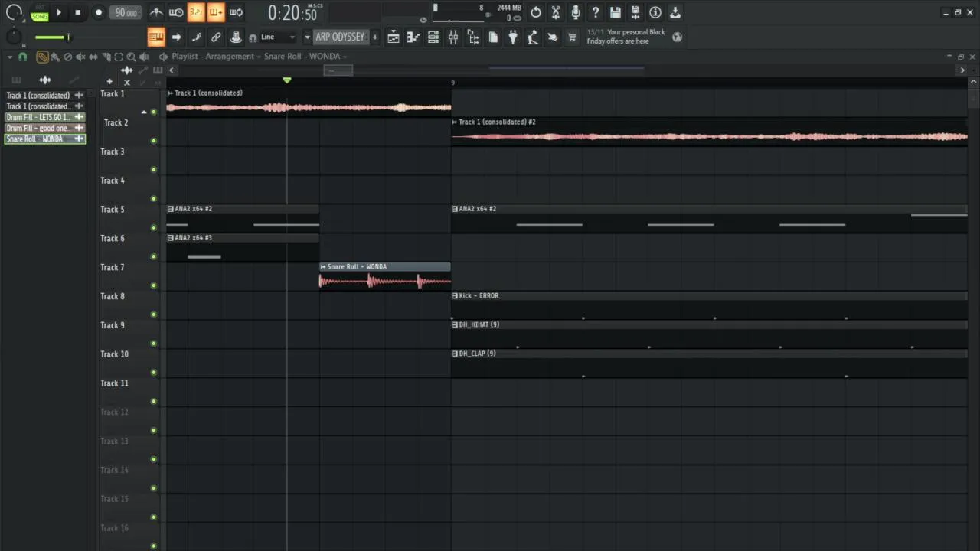
Task: Open the audio editor scissors icon
Action: coord(556,12)
